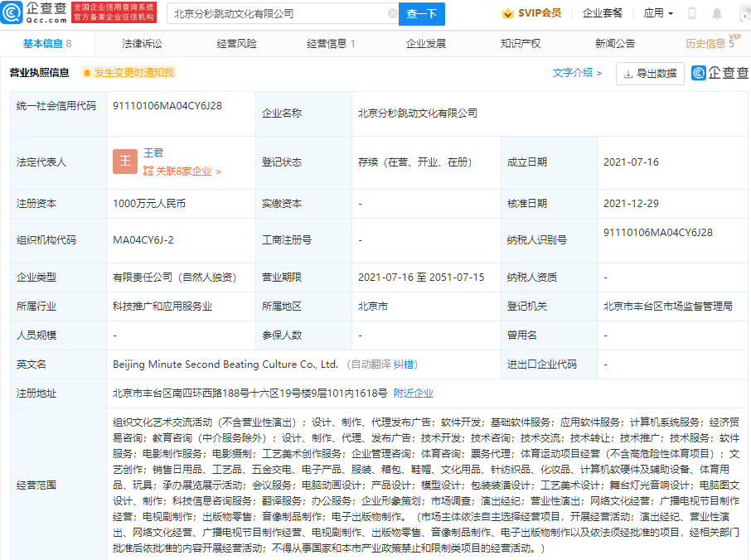The image size is (751, 560).
Task: Open the 新闻公告 tab
Action: tap(615, 44)
